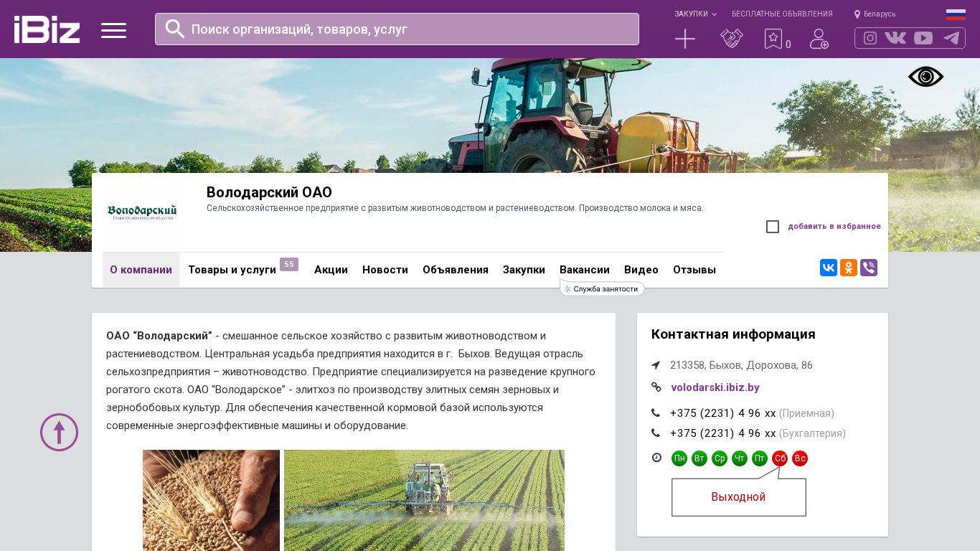Screen dimensions: 980x551
Task: Select the Пн weekday circle
Action: 679,458
